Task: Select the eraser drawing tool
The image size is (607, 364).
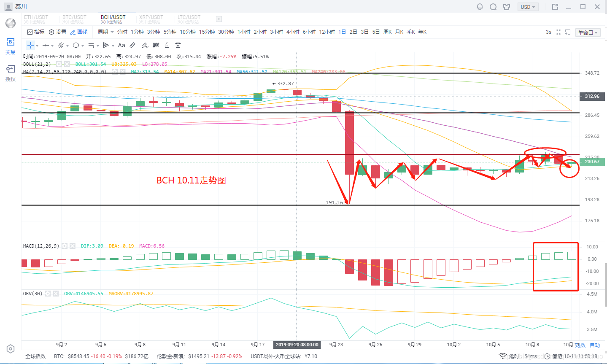Action: point(144,45)
